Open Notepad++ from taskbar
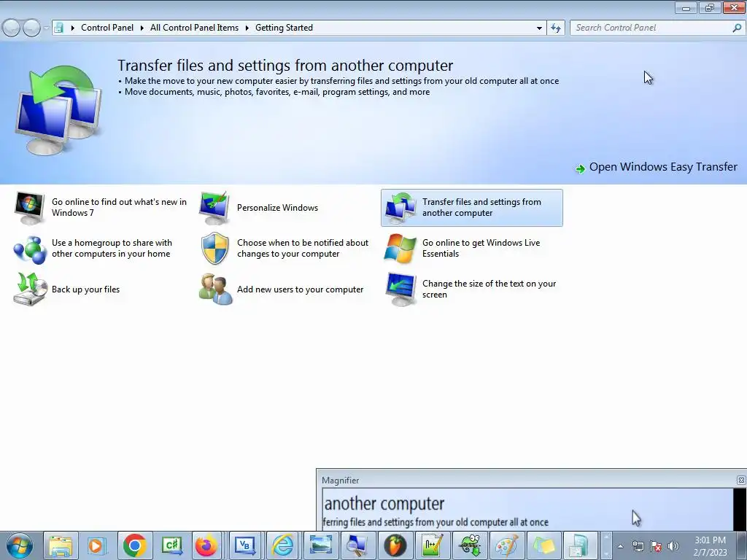This screenshot has height=560, width=747. point(432,545)
